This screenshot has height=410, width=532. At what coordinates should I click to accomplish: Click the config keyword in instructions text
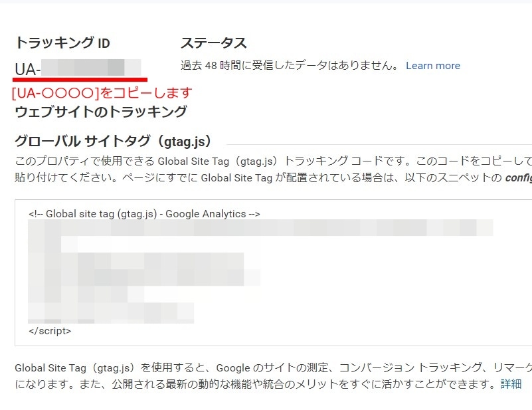(518, 178)
